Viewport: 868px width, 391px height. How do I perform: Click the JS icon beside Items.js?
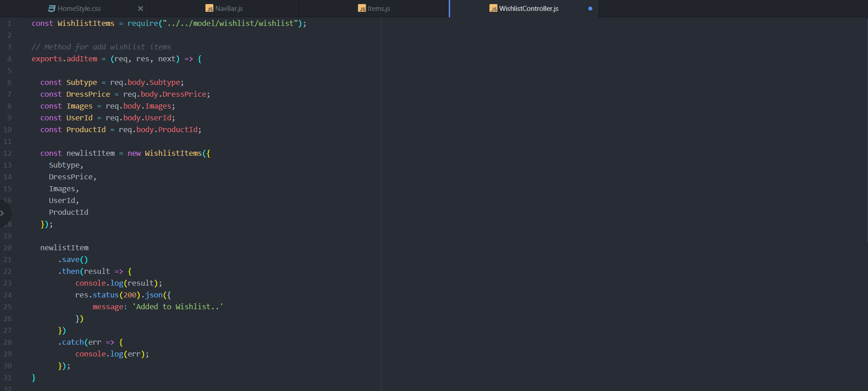tap(362, 9)
